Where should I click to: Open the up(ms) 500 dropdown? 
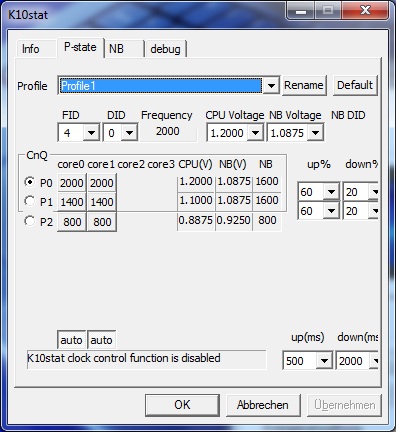(x=324, y=361)
